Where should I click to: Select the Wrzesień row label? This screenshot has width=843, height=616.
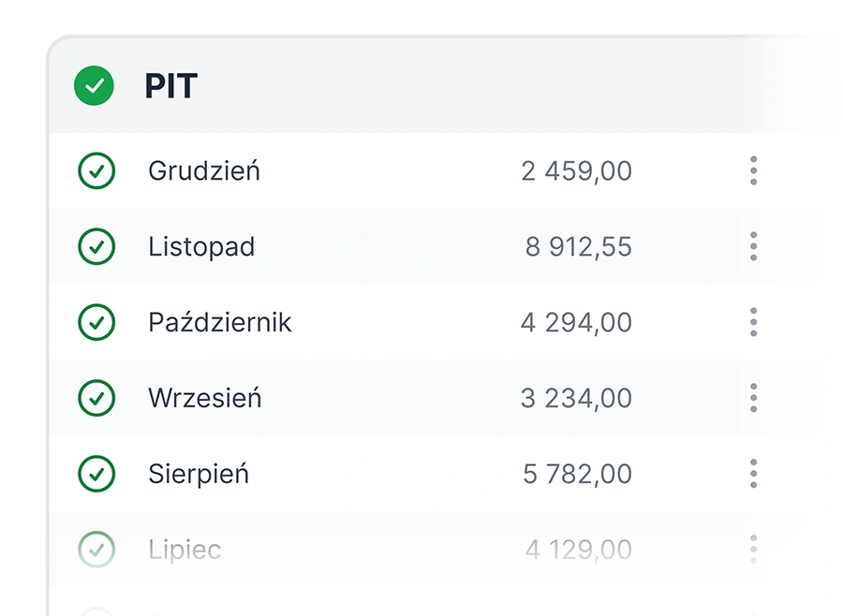[x=205, y=399]
